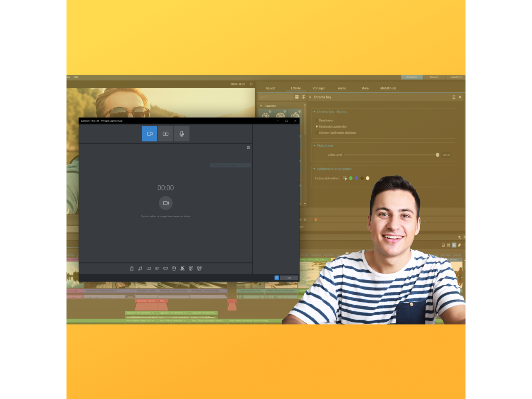Select the Deaktivieren radio option
532x399 pixels.
pyautogui.click(x=317, y=121)
